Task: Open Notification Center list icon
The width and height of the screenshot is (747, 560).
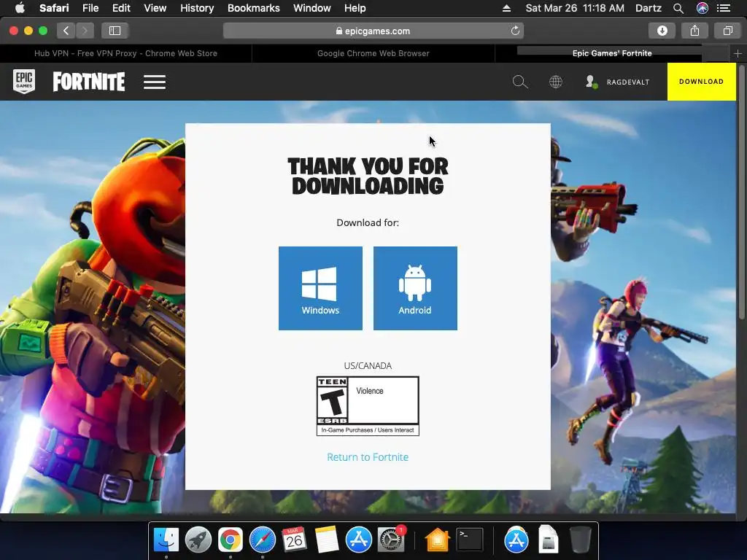Action: tap(724, 8)
